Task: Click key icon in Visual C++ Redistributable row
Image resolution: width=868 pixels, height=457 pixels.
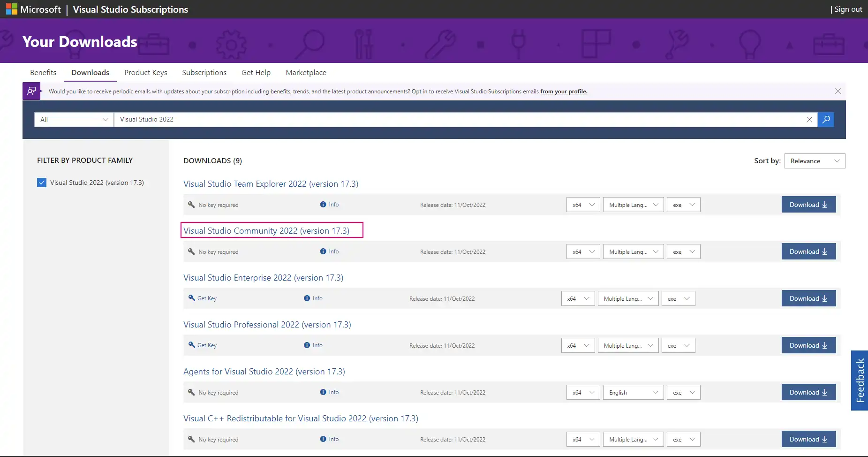Action: tap(191, 439)
